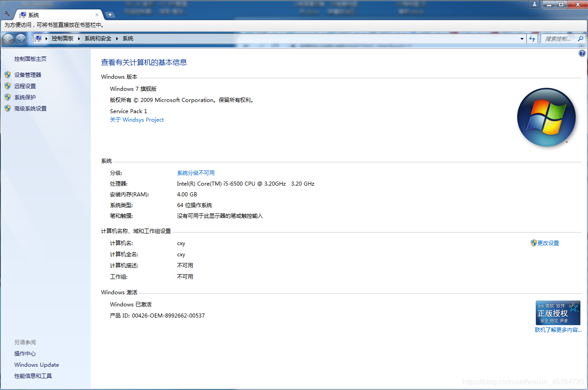This screenshot has height=390, width=588.
Task: Go back with the back arrow button
Action: point(8,39)
